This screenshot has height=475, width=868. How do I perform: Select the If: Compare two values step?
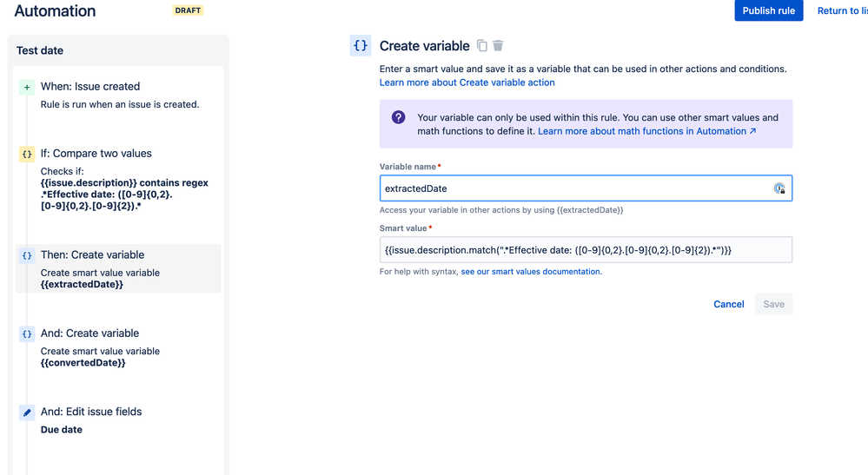[118, 180]
